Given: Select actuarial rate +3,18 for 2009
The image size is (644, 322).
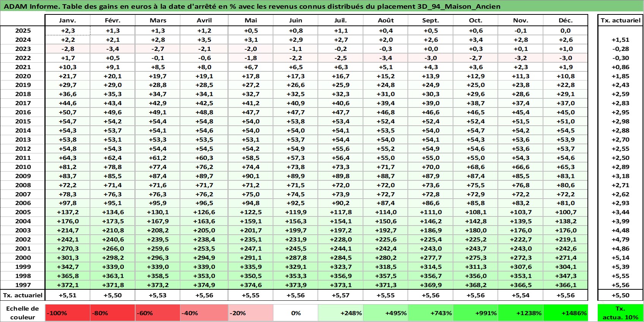Looking at the screenshot, I should (x=620, y=176).
